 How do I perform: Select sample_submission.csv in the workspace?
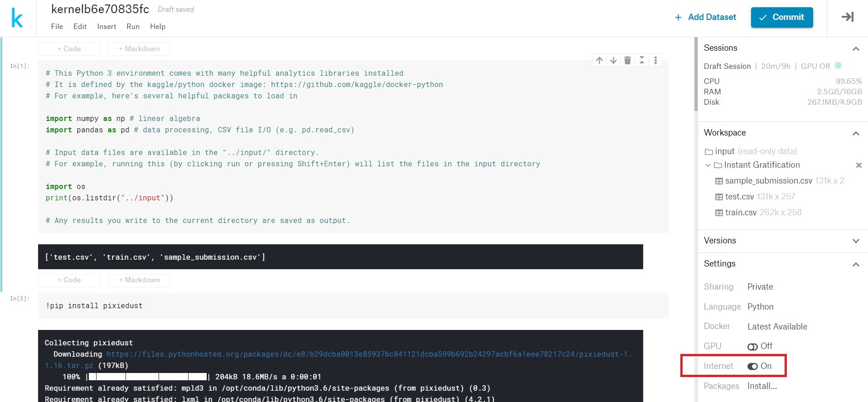(768, 181)
